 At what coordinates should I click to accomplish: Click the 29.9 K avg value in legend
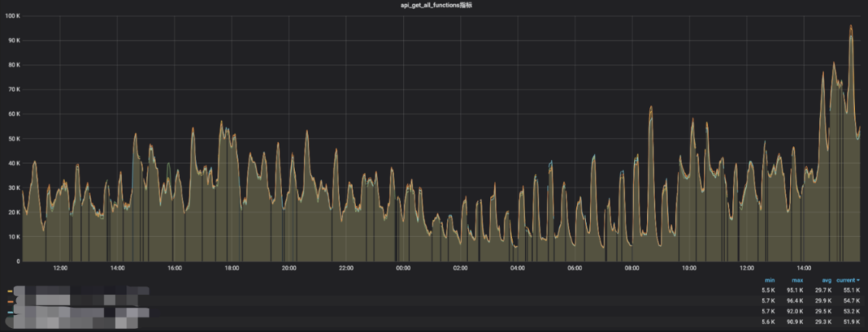pyautogui.click(x=821, y=301)
